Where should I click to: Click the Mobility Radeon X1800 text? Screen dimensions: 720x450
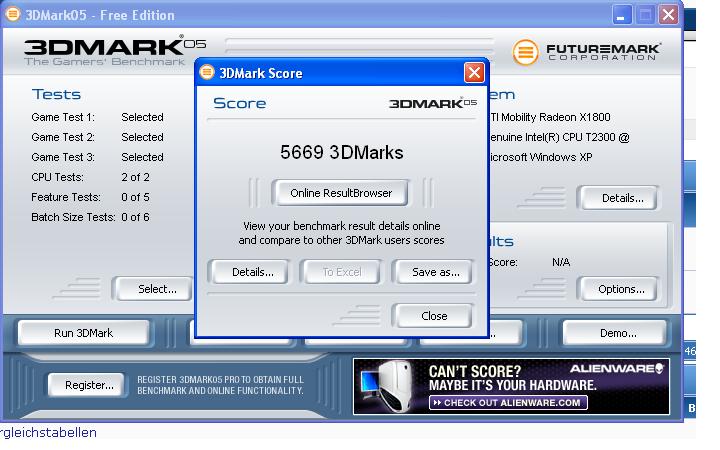click(x=556, y=117)
